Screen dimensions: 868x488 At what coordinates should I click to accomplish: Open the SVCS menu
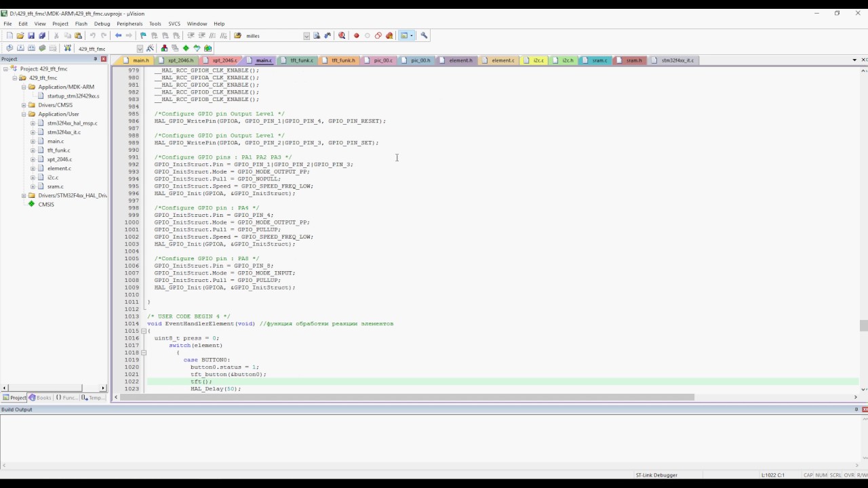point(174,24)
